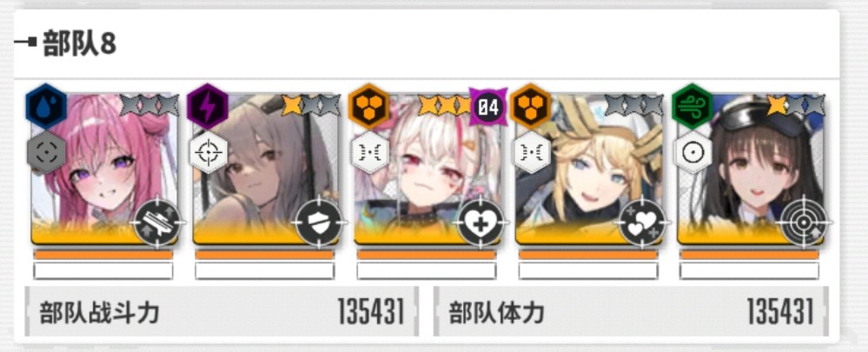The height and width of the screenshot is (352, 868).
Task: Click the purple lightning element hexagon icon
Action: pyautogui.click(x=208, y=106)
